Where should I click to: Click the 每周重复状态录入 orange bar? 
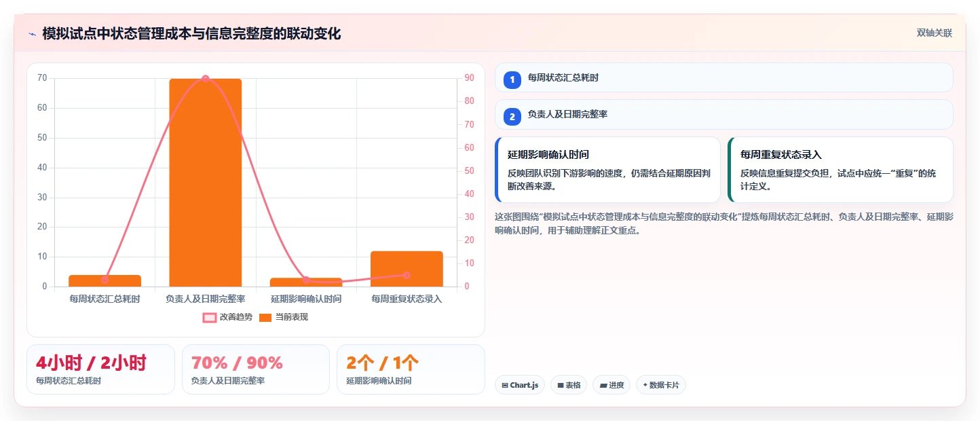(407, 269)
